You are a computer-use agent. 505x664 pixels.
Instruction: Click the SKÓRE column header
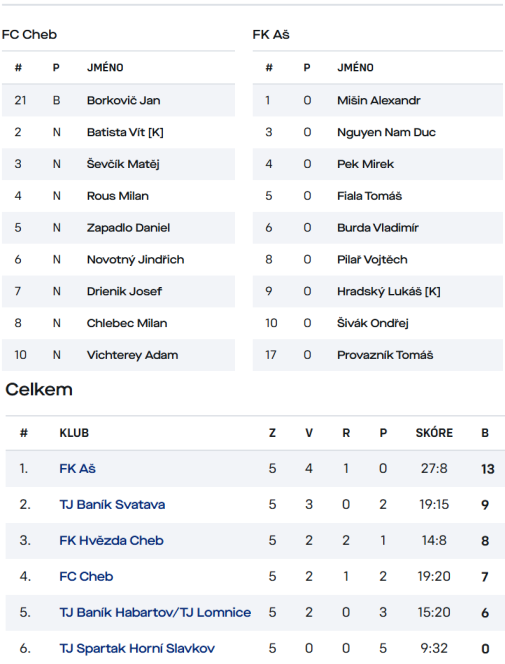tap(434, 433)
